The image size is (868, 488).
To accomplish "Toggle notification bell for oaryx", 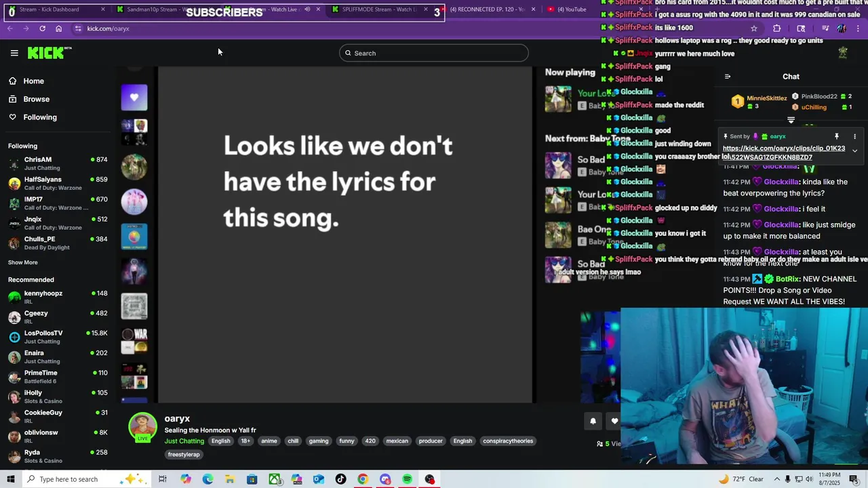I will pyautogui.click(x=593, y=421).
